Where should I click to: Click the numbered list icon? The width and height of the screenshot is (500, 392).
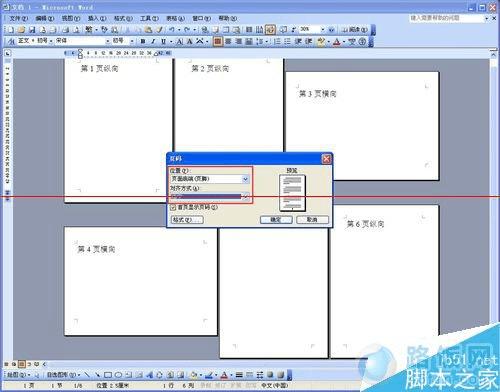coord(277,41)
